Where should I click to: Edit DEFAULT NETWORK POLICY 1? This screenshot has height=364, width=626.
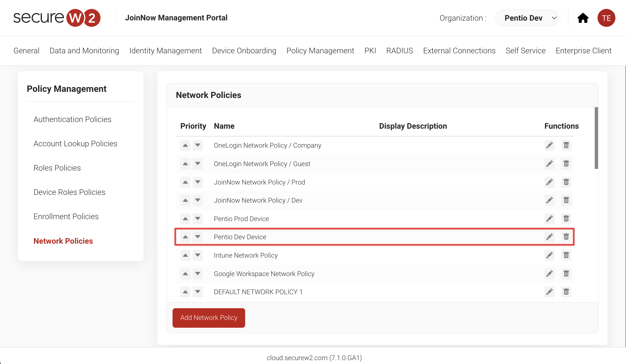549,292
